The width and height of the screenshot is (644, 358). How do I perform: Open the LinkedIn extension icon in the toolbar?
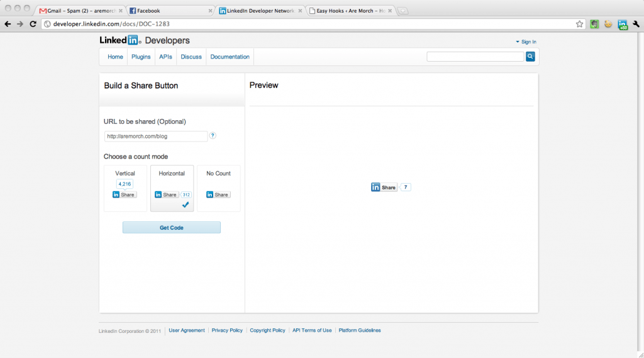coord(623,25)
